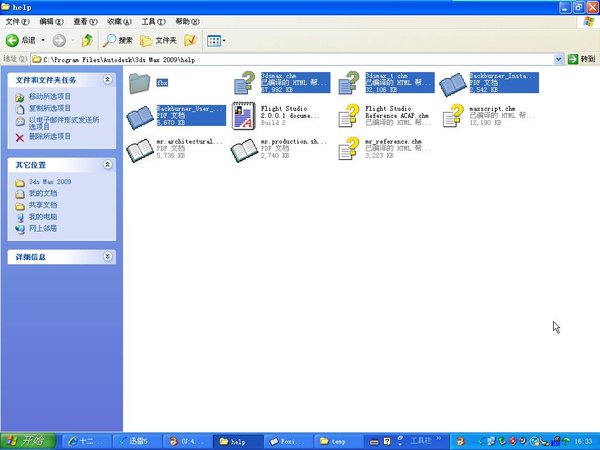Open the Back history dropdown arrow
600x450 pixels.
43,40
